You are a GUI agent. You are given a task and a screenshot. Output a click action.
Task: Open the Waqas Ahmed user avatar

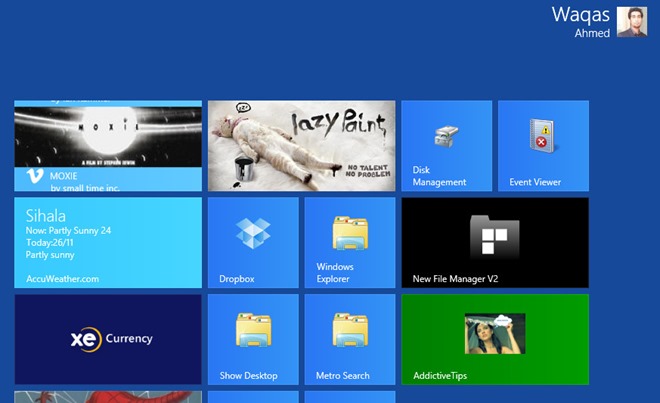point(632,22)
